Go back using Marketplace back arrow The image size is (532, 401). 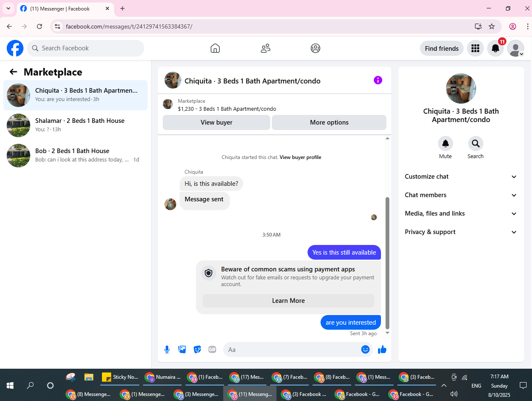point(13,72)
